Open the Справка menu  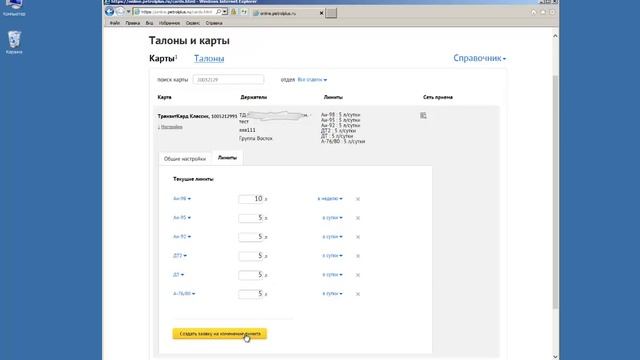[214, 23]
